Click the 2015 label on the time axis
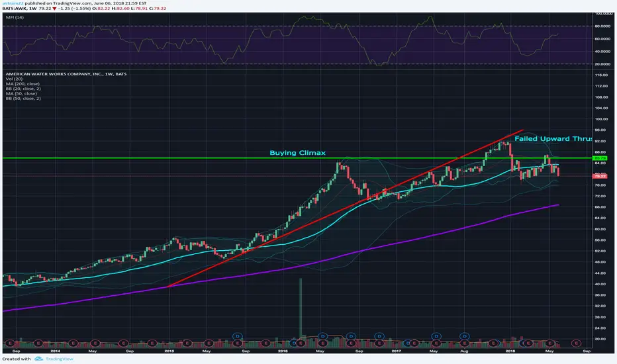 coord(169,351)
